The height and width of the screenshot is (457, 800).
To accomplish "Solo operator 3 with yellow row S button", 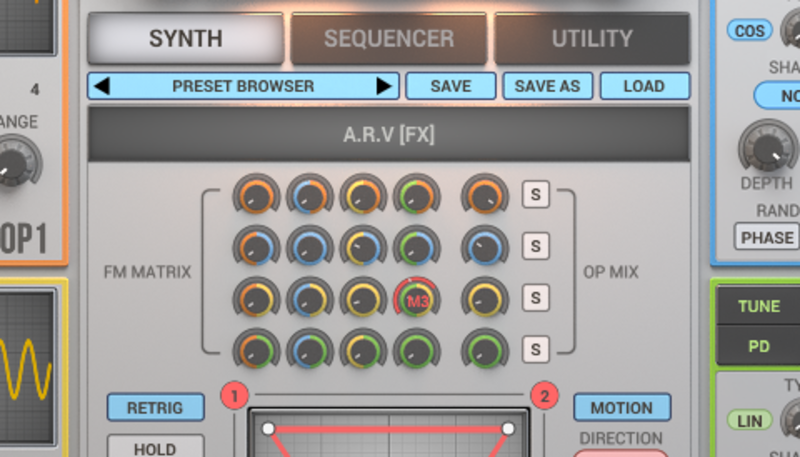I will [x=536, y=297].
